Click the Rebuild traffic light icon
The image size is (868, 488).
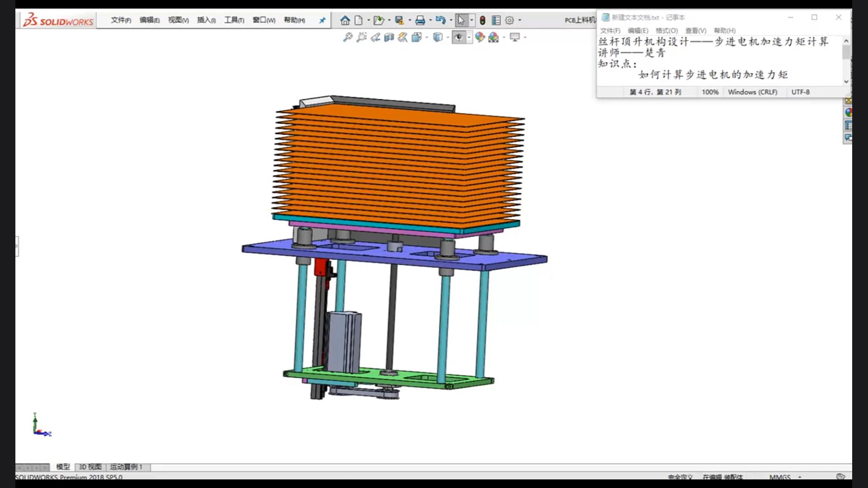[x=482, y=20]
